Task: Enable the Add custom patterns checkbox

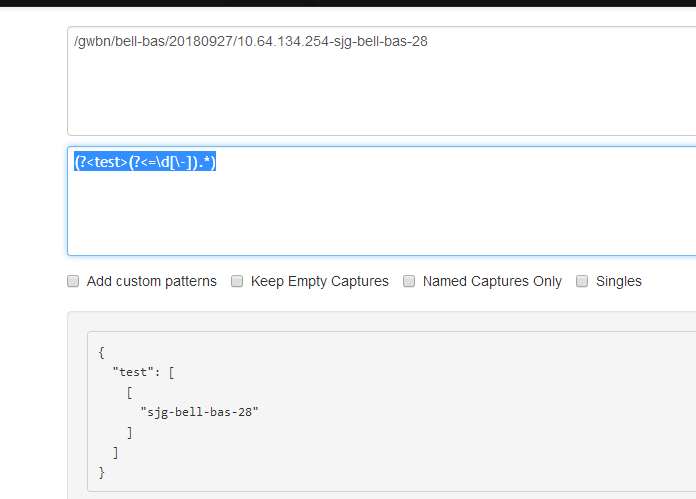Action: 73,281
